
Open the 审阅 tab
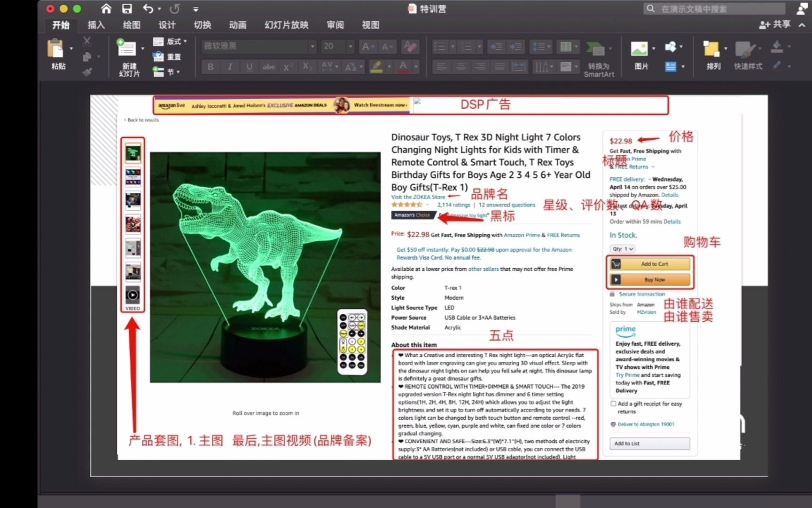click(x=335, y=25)
